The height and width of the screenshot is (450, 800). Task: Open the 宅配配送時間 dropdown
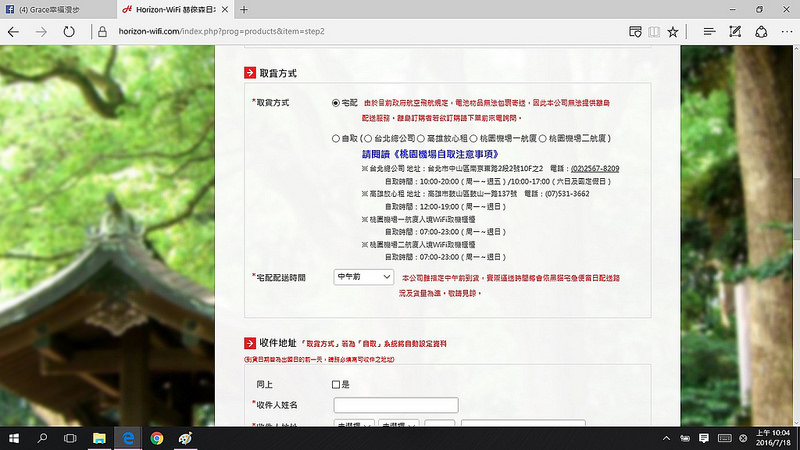click(363, 277)
